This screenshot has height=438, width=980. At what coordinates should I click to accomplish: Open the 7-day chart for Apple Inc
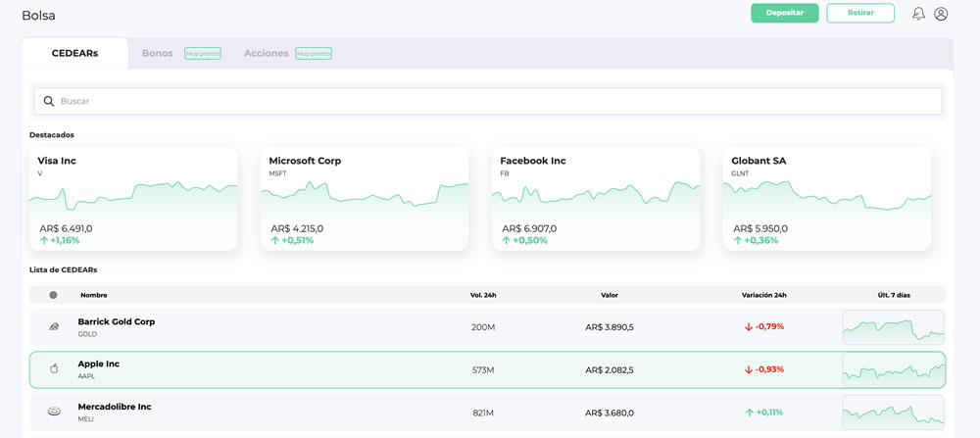[893, 369]
